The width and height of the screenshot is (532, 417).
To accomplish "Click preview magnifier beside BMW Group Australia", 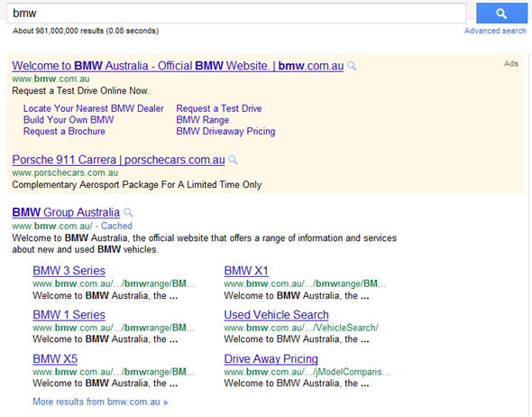I will (128, 213).
